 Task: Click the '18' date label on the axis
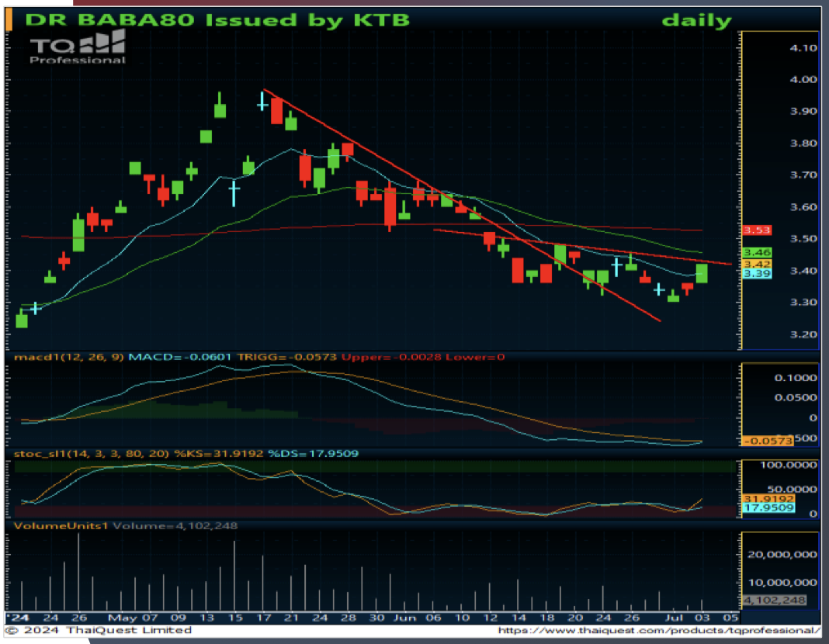(547, 618)
